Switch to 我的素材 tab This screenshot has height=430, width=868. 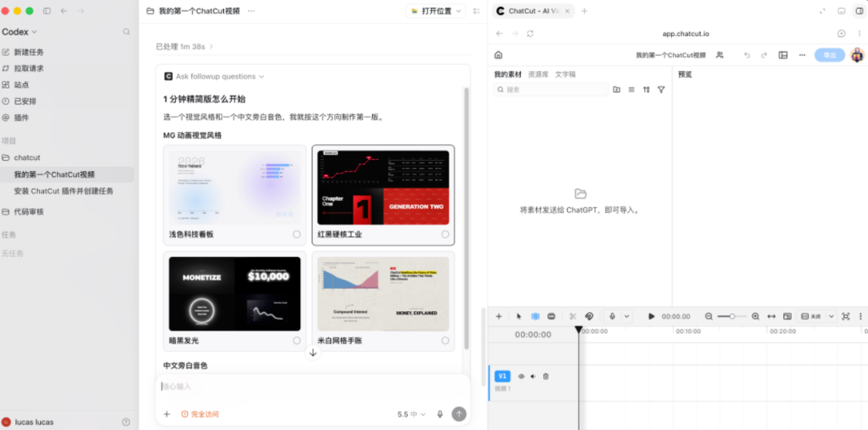click(x=508, y=74)
